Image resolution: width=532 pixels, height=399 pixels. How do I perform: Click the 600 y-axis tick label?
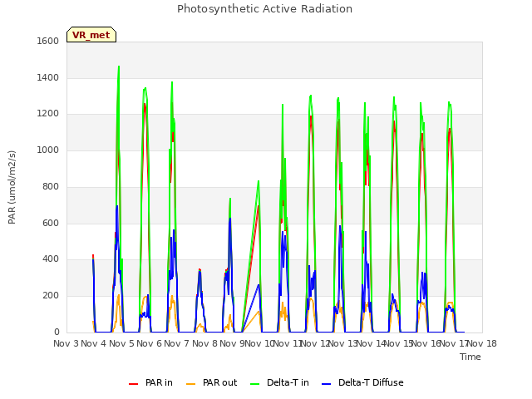coord(51,223)
